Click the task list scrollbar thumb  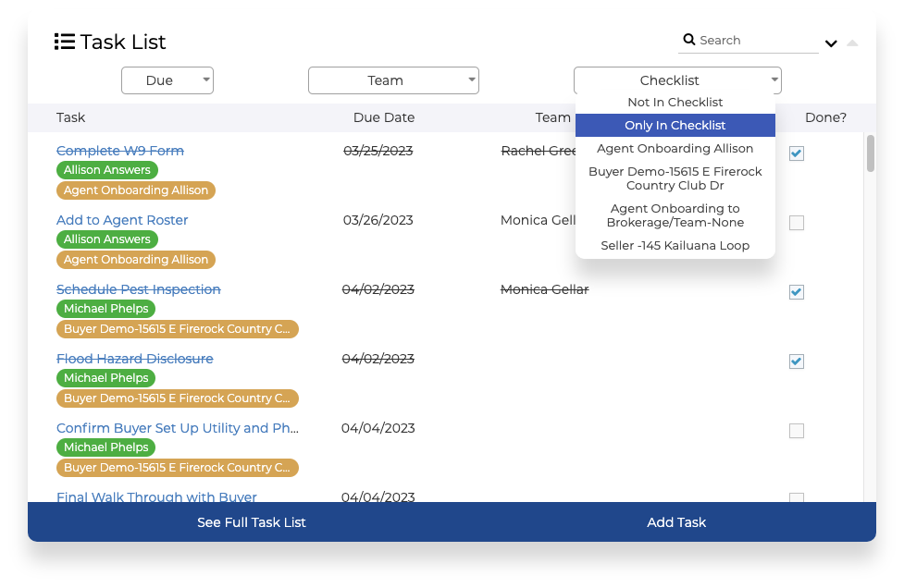[x=871, y=153]
